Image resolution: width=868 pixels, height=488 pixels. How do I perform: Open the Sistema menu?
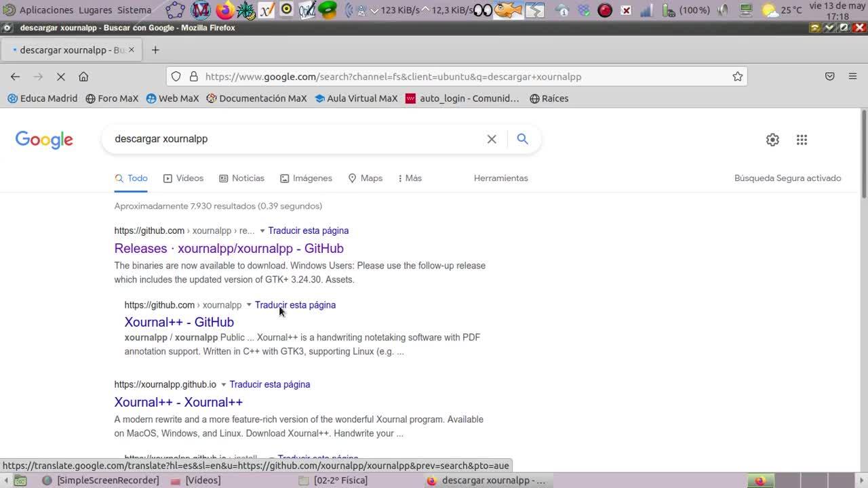pos(134,10)
